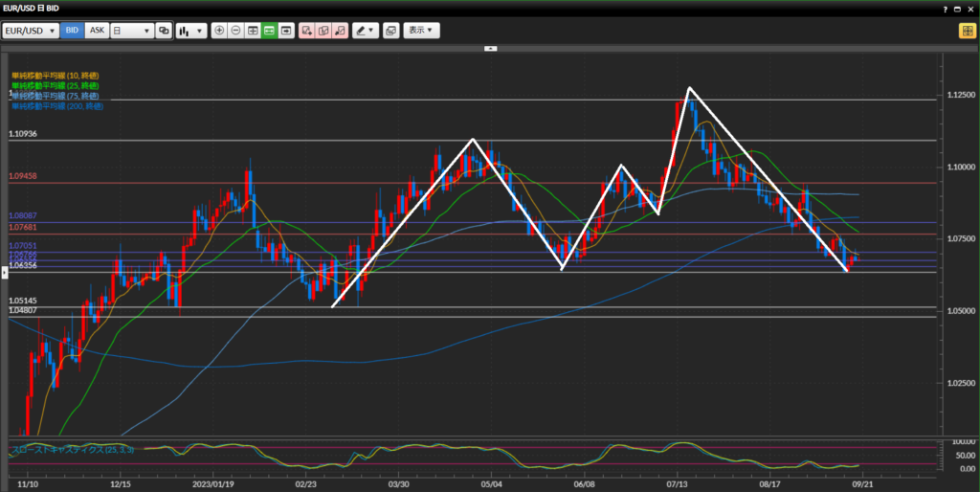Click the 1.09458 red horizontal line label
Screen dimensions: 980x492
point(23,177)
